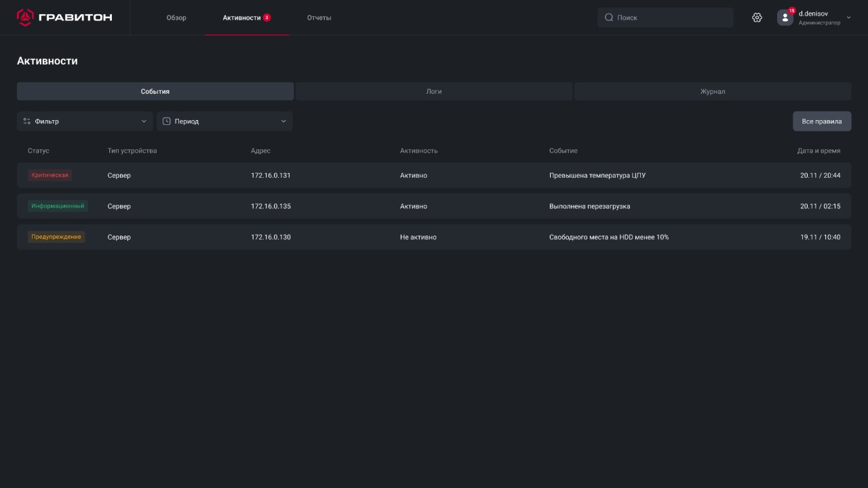Click the Критическая status badge
Viewport: 868px width, 488px height.
tap(50, 175)
